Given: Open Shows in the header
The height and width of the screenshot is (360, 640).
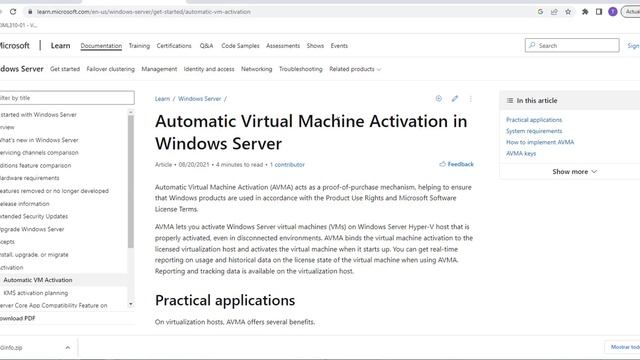Looking at the screenshot, I should click(315, 46).
